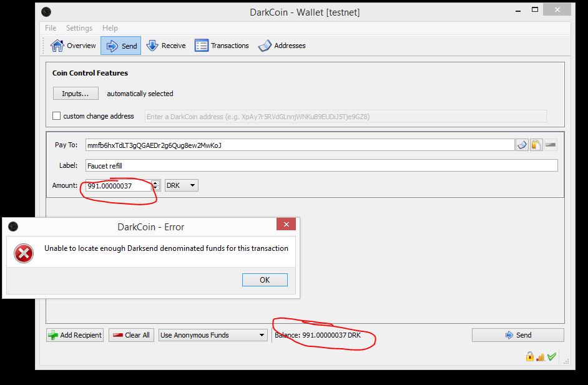Click the Clear All button
The image size is (588, 385).
131,335
